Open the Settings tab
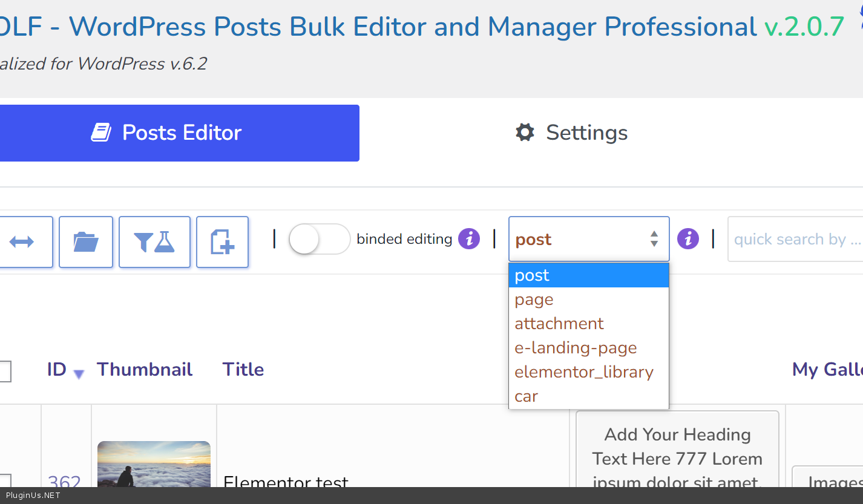This screenshot has width=863, height=504. point(571,133)
